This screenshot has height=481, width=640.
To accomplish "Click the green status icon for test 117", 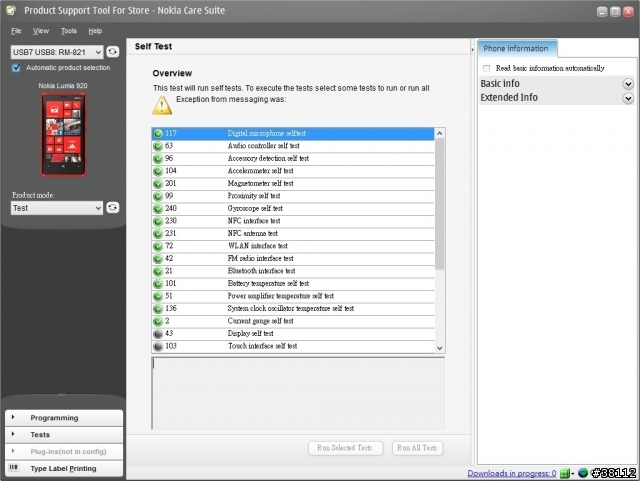I will [x=158, y=134].
